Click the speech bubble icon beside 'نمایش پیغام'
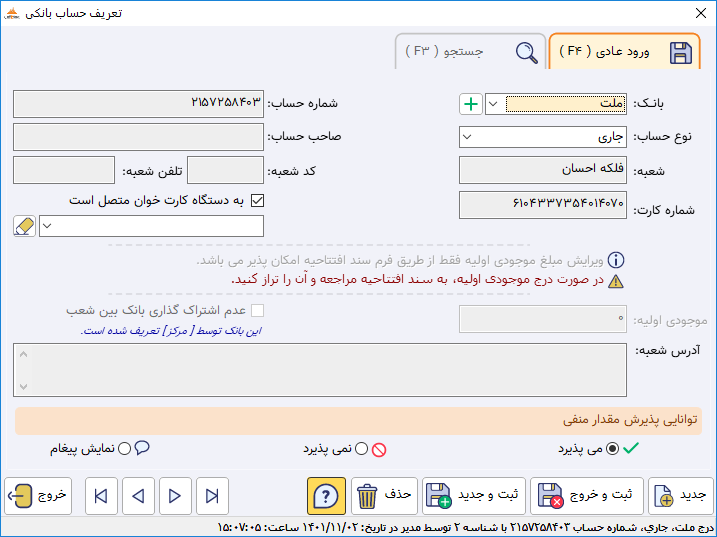717x537 pixels. (x=142, y=447)
